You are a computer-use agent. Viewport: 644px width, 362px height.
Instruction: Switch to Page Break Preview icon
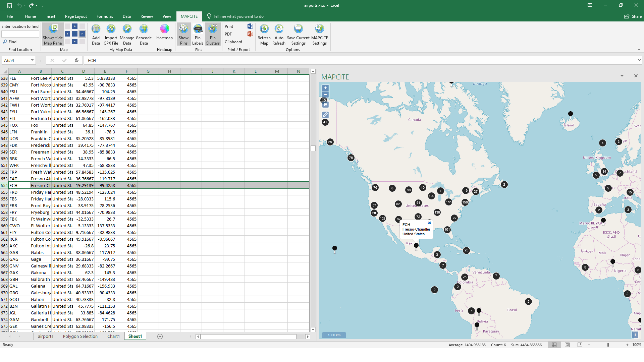click(x=580, y=345)
